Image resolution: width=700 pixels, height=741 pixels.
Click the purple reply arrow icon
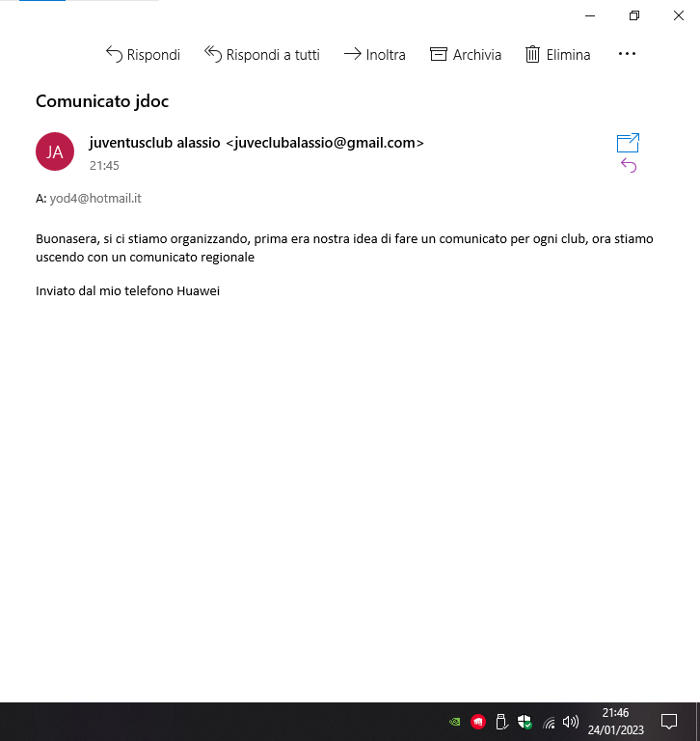[x=629, y=165]
